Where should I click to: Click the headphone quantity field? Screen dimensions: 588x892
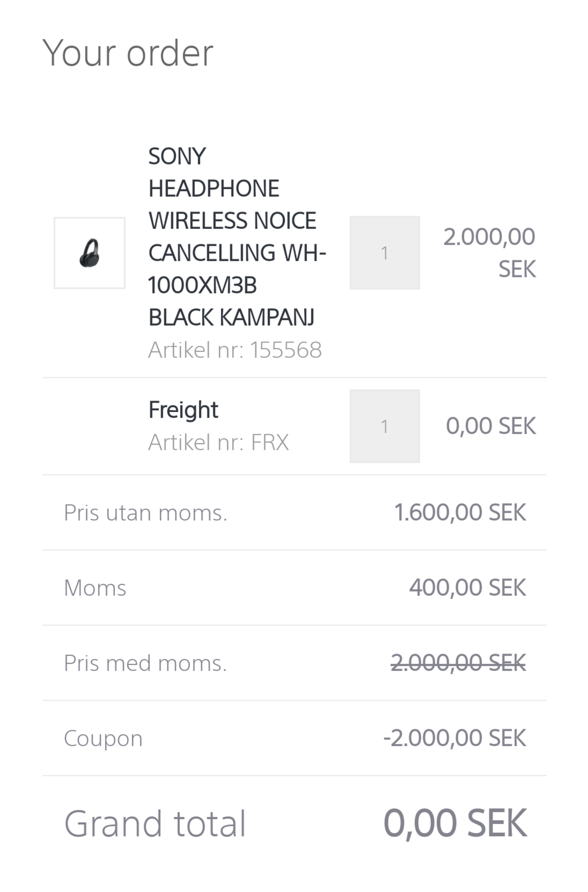click(385, 252)
